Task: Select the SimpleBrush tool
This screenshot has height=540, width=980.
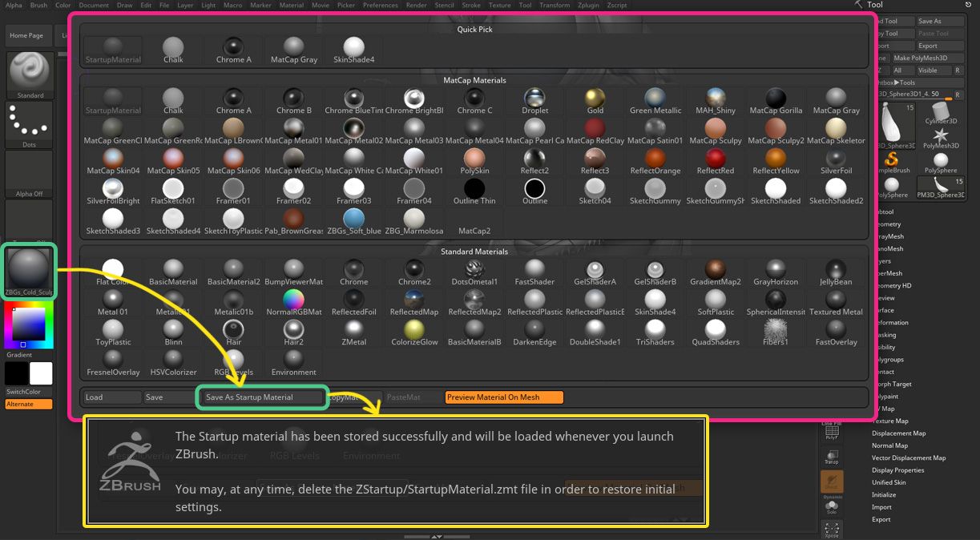Action: (x=893, y=163)
